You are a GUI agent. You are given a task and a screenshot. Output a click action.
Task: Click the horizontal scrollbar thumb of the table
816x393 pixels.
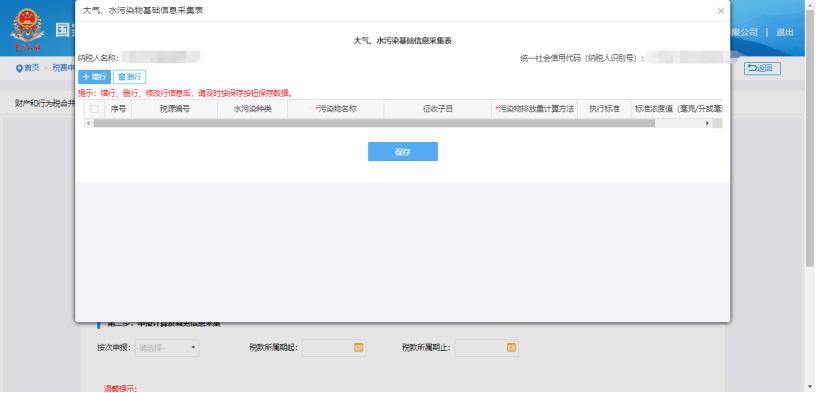coord(374,123)
